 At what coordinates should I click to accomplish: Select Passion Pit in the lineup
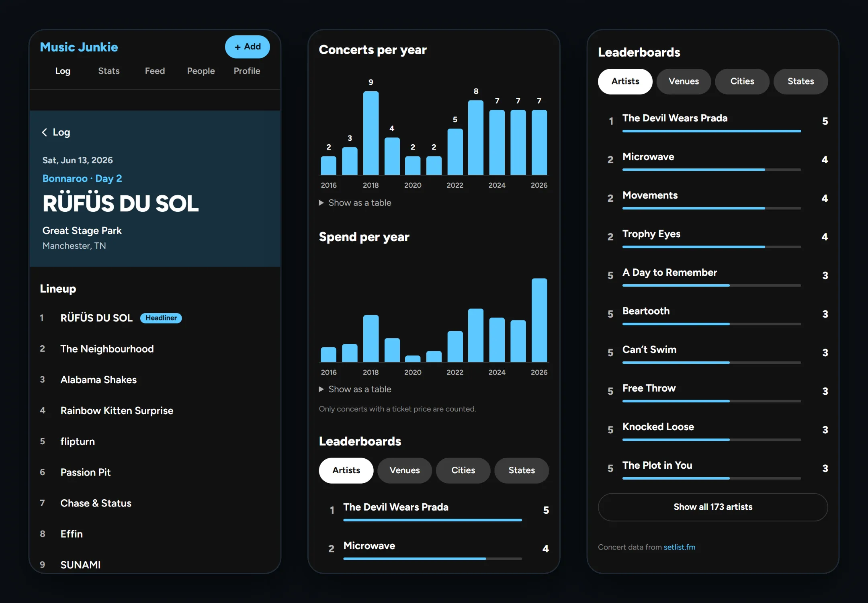(85, 472)
